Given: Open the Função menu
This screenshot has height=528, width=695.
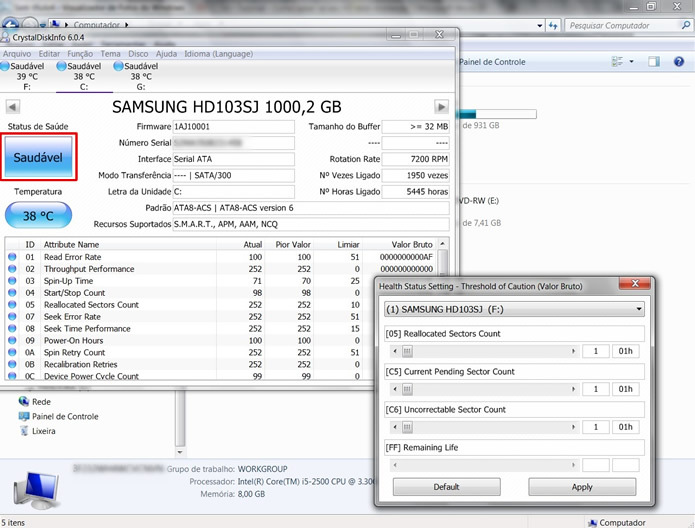Looking at the screenshot, I should (80, 54).
